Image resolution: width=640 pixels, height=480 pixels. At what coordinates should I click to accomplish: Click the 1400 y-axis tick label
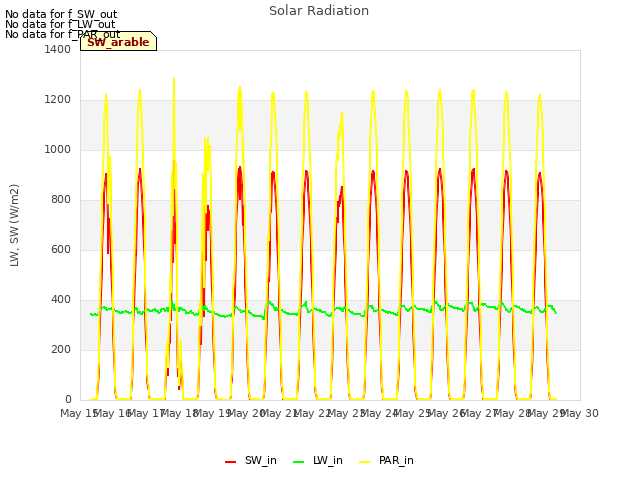tap(58, 49)
